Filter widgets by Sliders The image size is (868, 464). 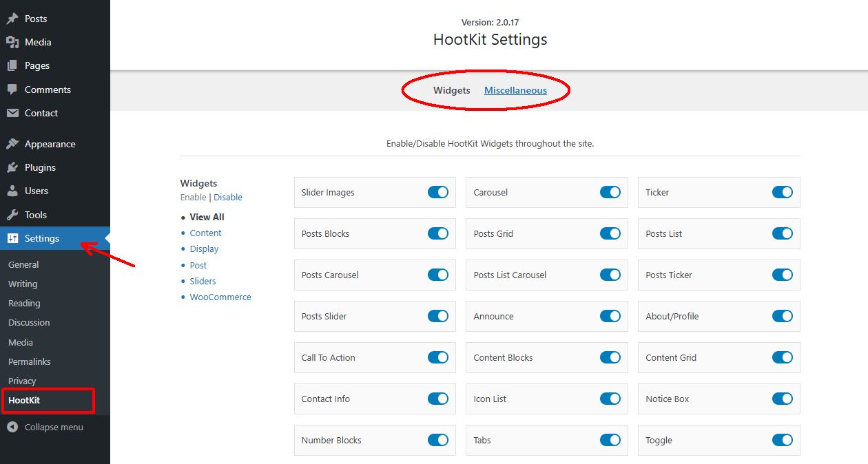click(x=203, y=281)
